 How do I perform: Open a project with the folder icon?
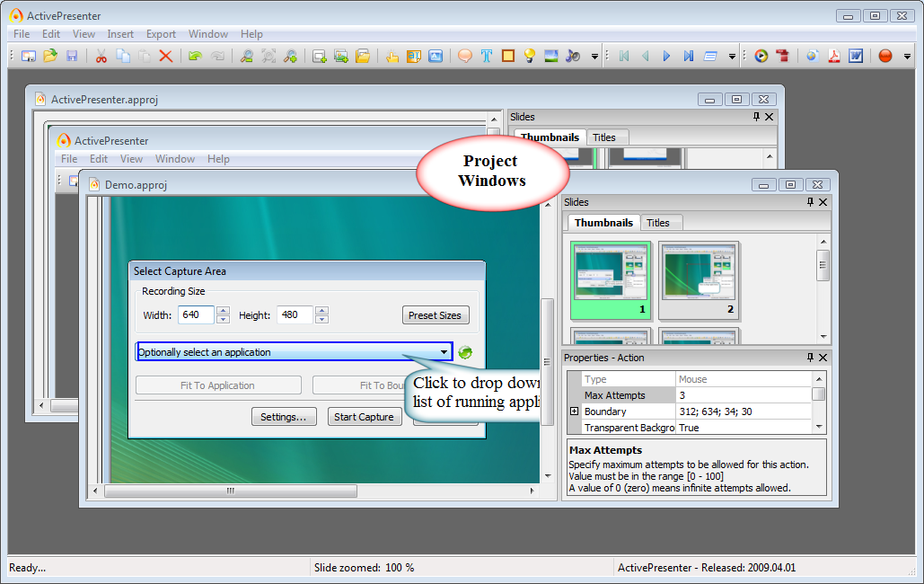click(x=50, y=56)
